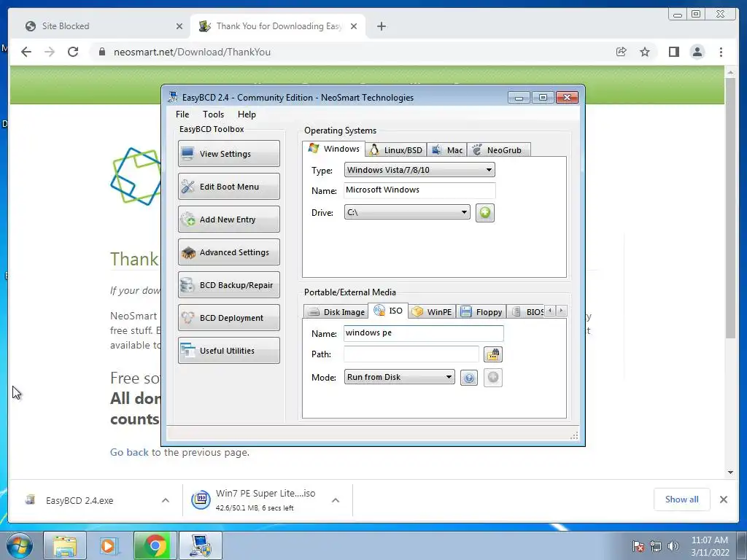Click green add entry button beside Drive

click(484, 212)
